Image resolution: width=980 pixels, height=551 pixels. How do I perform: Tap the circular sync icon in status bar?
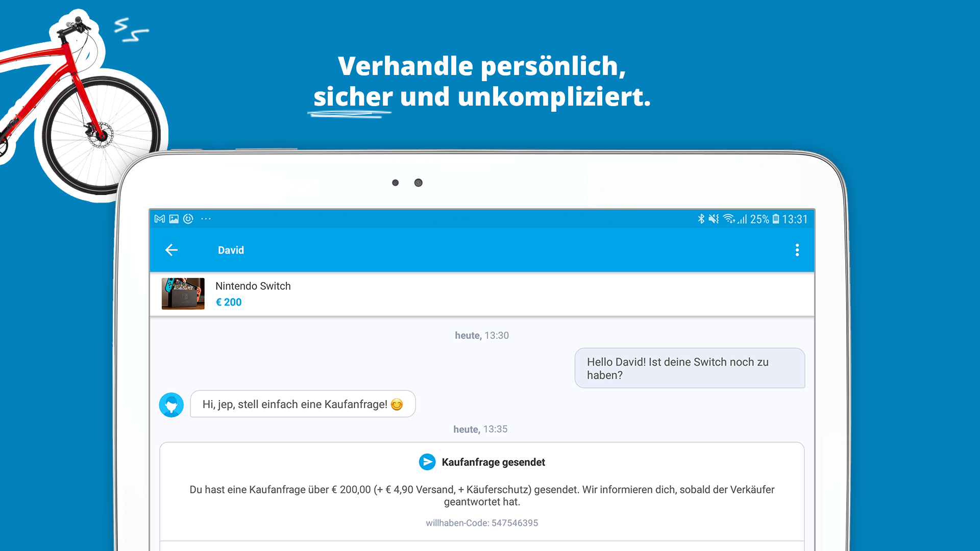click(x=188, y=219)
